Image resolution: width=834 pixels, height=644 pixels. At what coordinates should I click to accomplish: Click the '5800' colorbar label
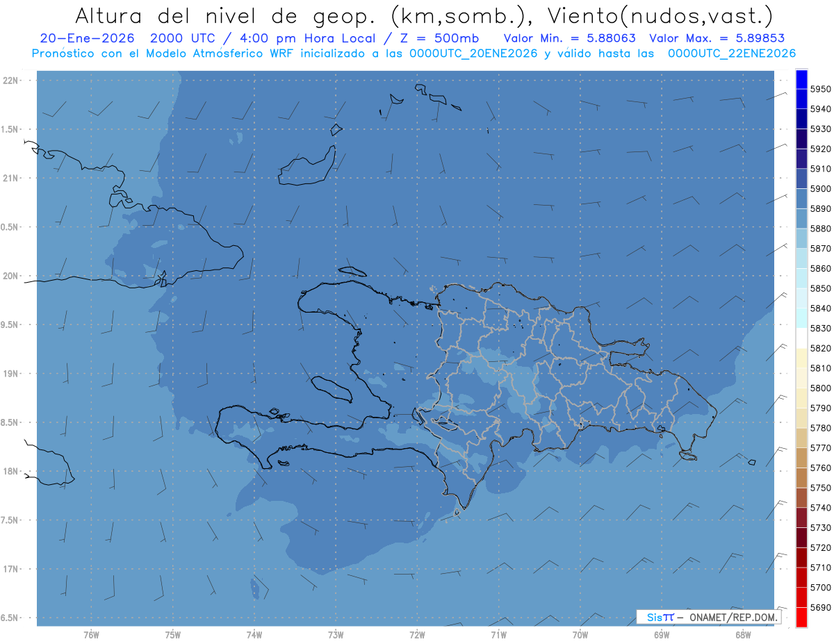[x=821, y=388]
